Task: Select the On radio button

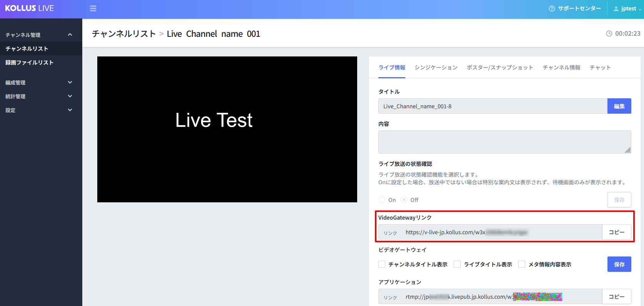Action: (x=382, y=200)
